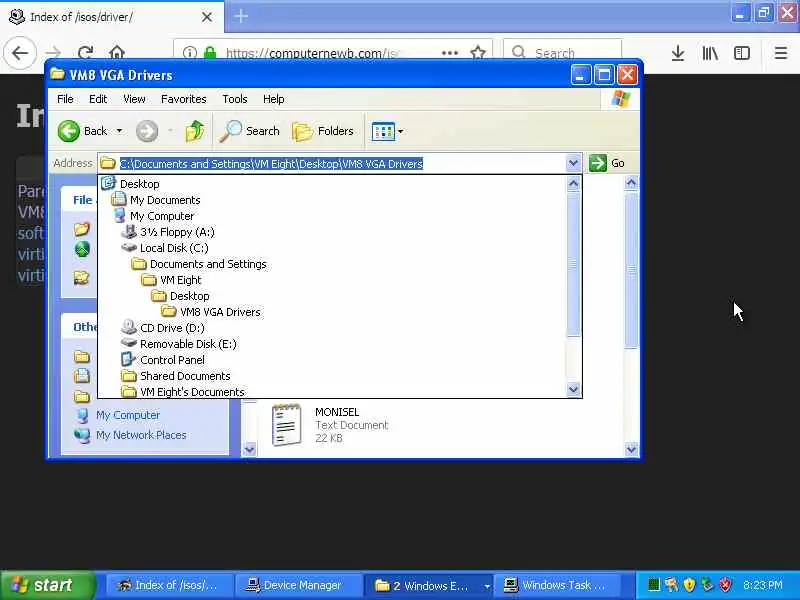This screenshot has width=800, height=600.
Task: Select My Documents in address list
Action: [165, 200]
